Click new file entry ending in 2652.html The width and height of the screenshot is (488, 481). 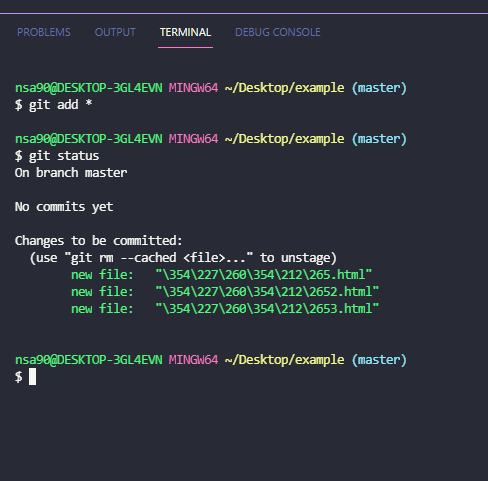click(x=225, y=292)
